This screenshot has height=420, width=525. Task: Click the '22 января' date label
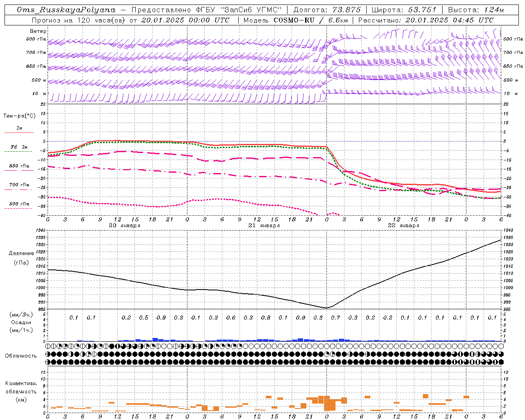tap(403, 226)
